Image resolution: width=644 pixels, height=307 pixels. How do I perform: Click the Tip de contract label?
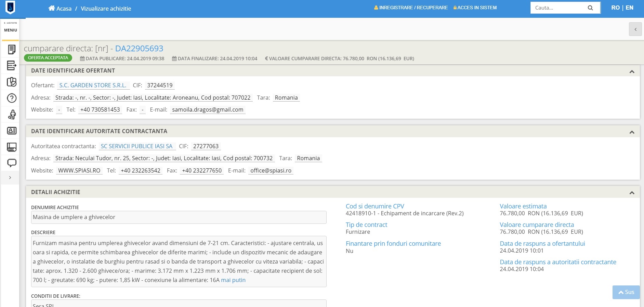pyautogui.click(x=366, y=225)
